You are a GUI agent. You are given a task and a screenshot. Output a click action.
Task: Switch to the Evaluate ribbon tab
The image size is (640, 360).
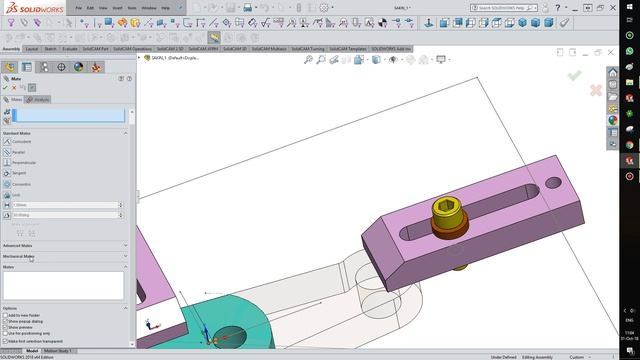[70, 49]
